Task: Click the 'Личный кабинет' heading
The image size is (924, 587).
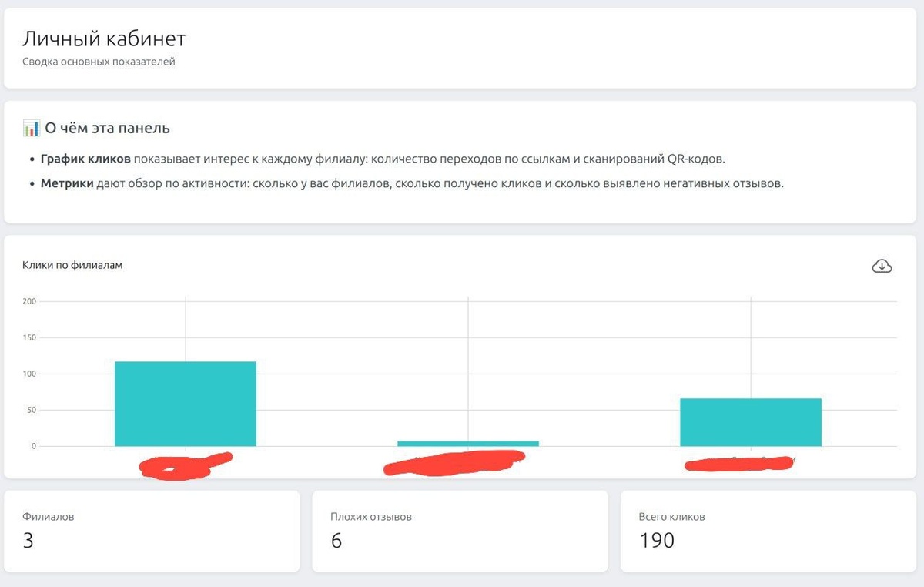Action: pos(104,39)
